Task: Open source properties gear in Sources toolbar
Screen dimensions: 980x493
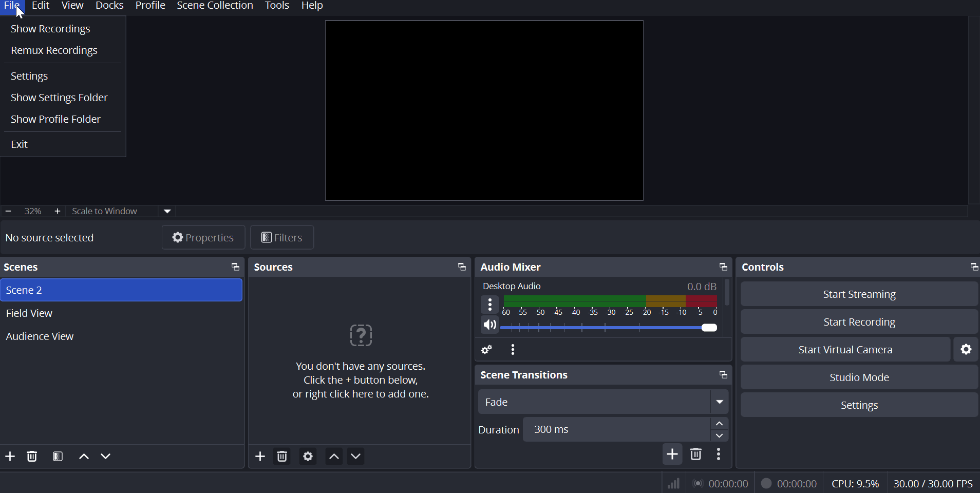Action: point(308,457)
